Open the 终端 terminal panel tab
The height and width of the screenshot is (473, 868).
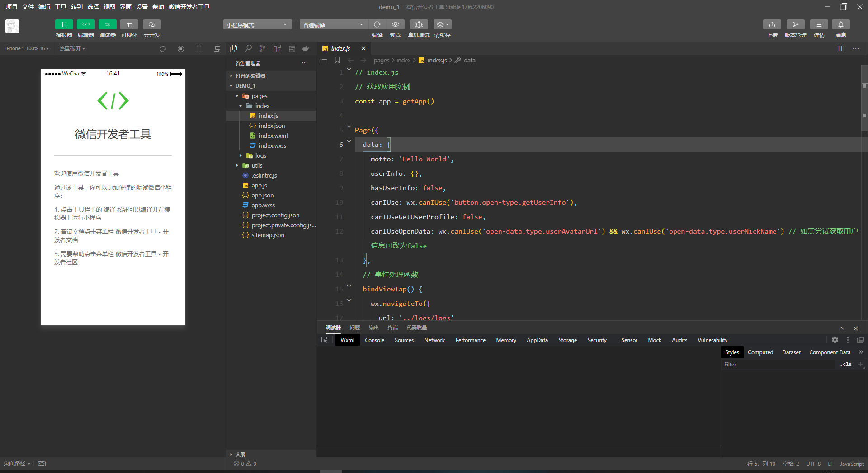click(x=393, y=328)
